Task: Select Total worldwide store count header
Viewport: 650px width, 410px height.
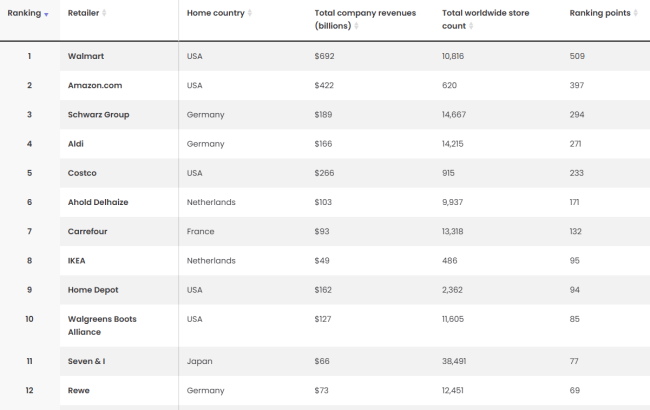Action: 485,19
